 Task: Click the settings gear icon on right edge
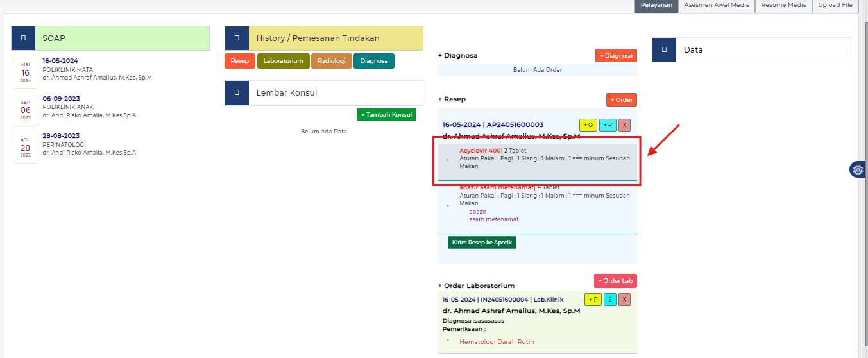[858, 169]
